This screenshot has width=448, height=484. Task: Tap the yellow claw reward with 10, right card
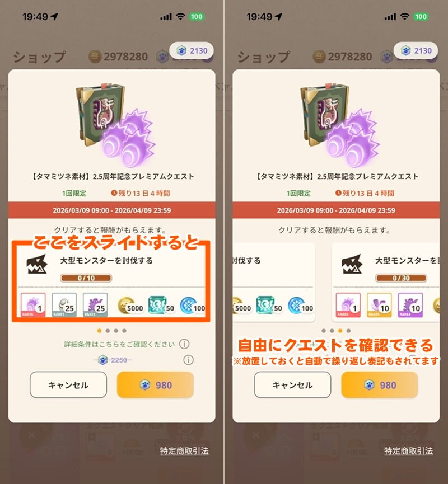coord(379,304)
